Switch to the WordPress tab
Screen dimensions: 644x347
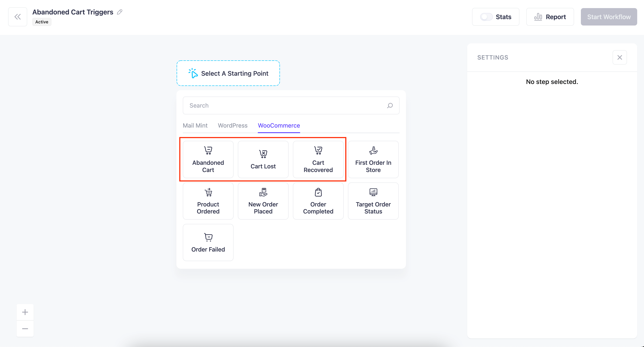click(232, 125)
